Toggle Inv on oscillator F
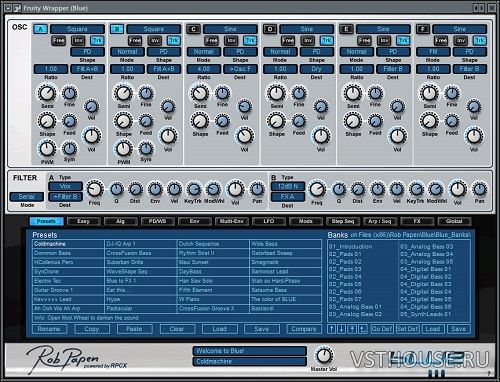 (461, 41)
